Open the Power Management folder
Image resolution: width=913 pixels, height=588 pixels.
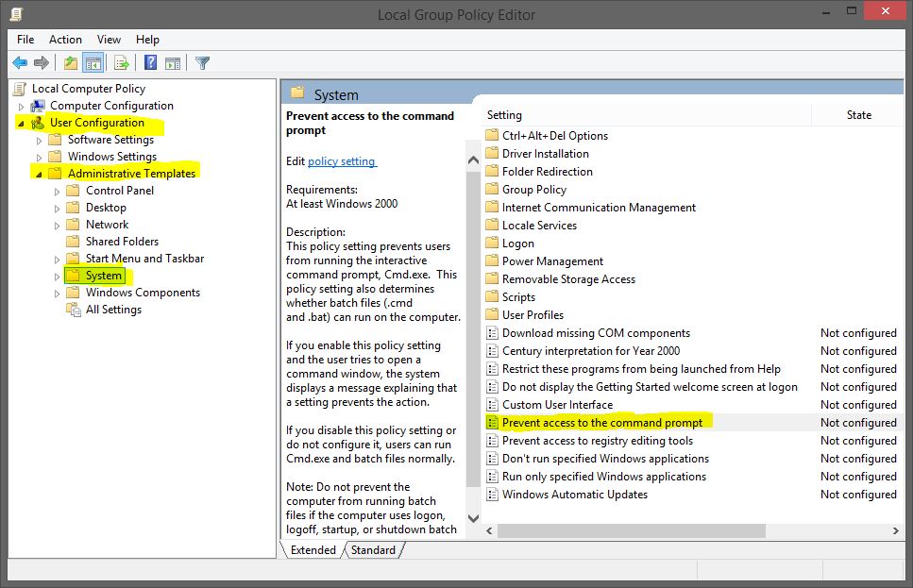552,261
